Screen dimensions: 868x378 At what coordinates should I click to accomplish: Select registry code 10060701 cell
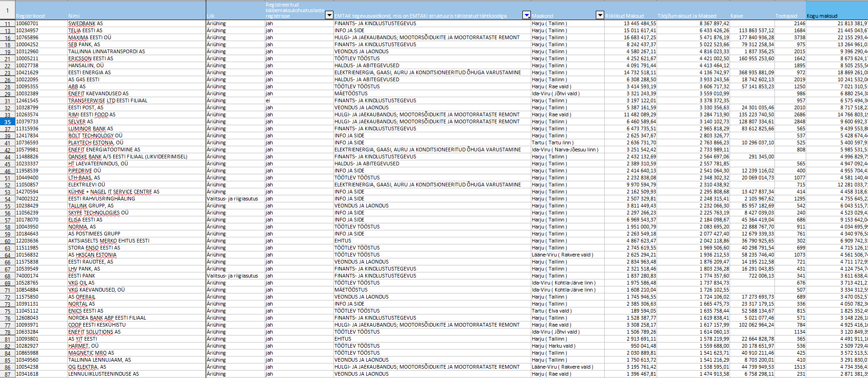point(27,23)
